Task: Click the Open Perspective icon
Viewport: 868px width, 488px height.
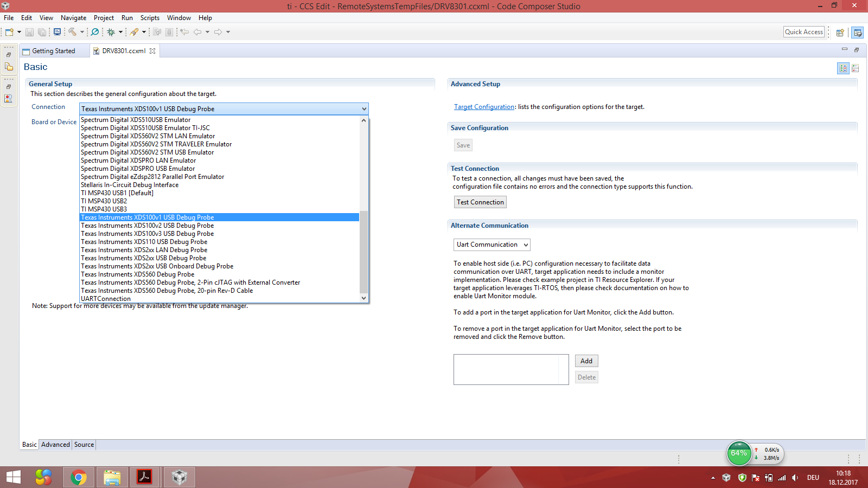Action: pyautogui.click(x=840, y=33)
